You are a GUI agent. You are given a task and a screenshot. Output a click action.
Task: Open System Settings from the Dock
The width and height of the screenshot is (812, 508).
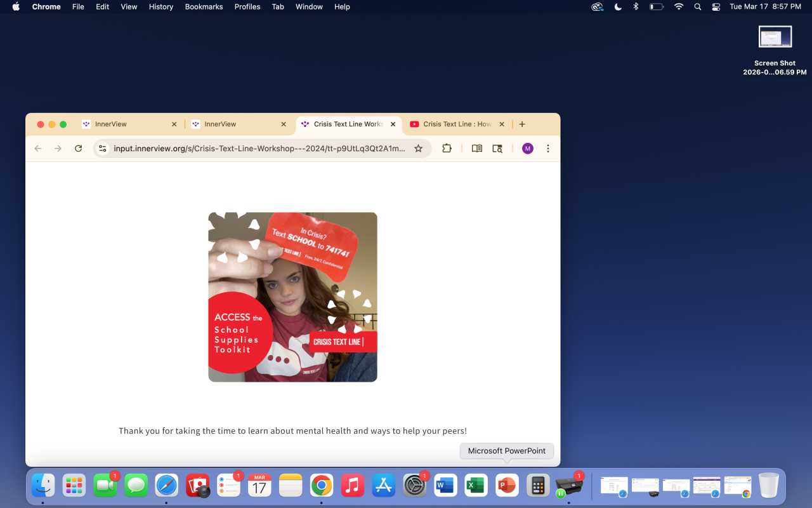click(x=415, y=486)
